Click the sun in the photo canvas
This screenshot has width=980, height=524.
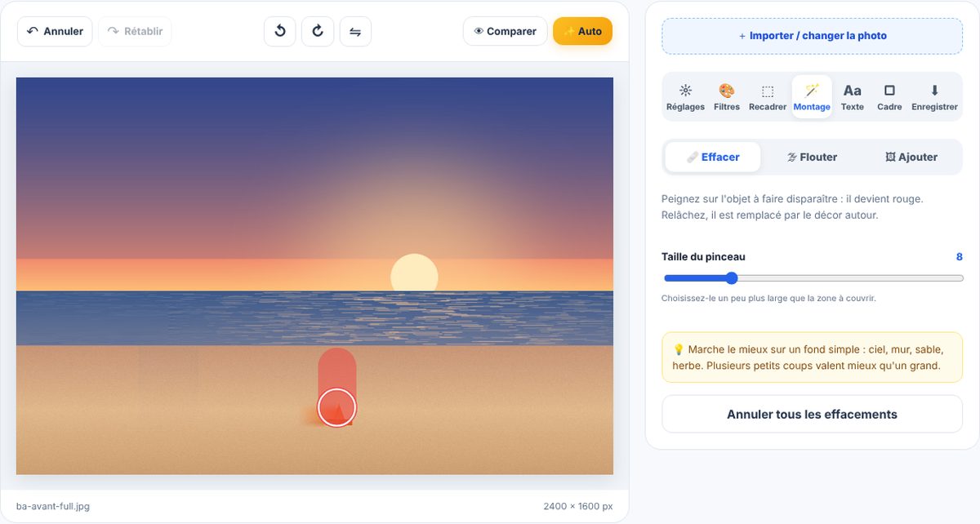415,273
